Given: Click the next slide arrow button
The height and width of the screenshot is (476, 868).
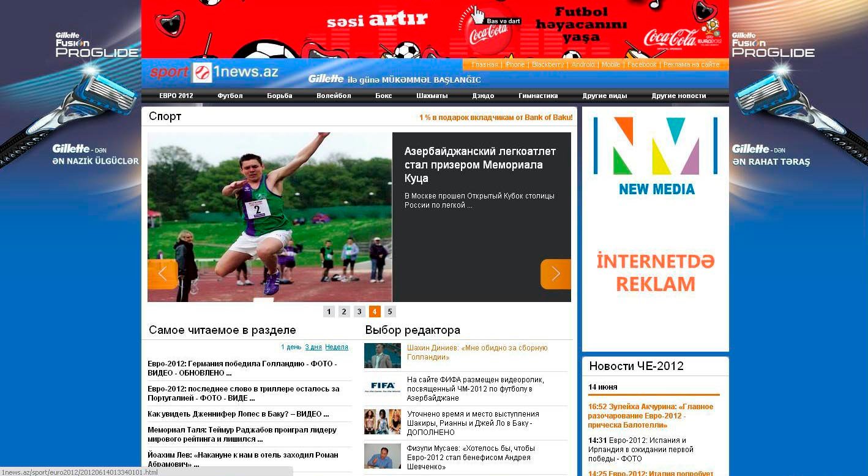Looking at the screenshot, I should pos(555,274).
